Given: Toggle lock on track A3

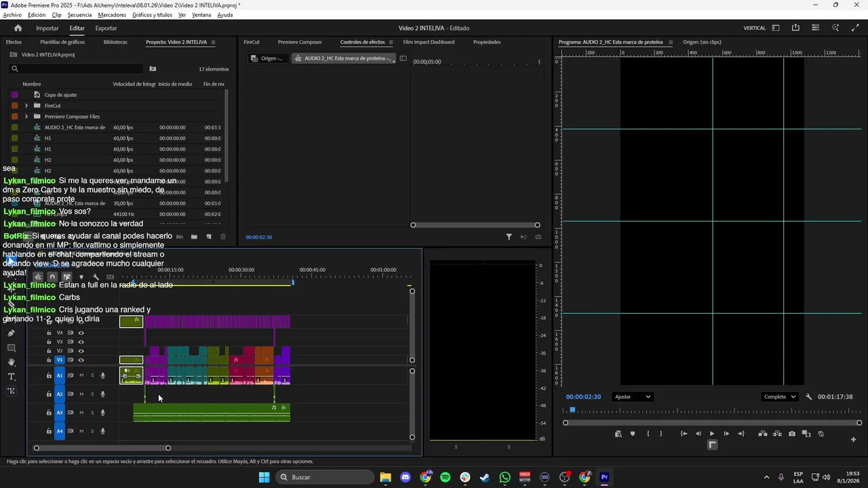Looking at the screenshot, I should (49, 412).
